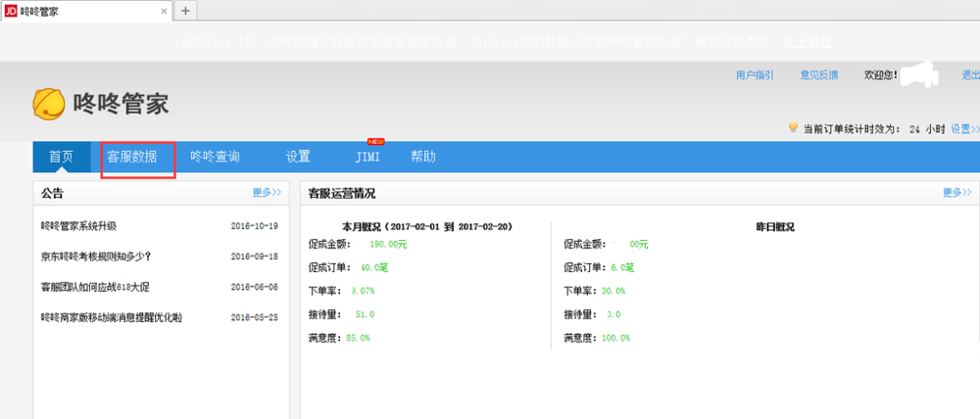
Task: Open announcement 咚咚管家系统升级
Action: [x=79, y=225]
